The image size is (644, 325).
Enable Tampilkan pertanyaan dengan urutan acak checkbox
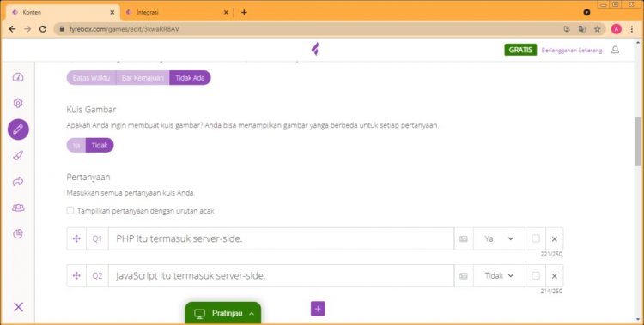(70, 210)
